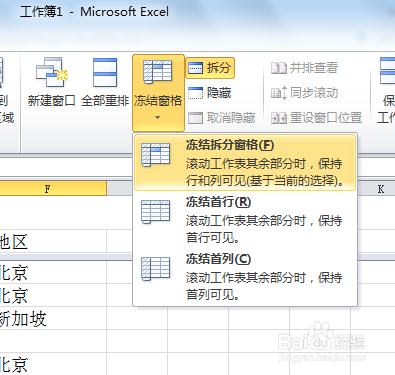395x375 pixels.
Task: Select the cell containing 地区
Action: (x=52, y=241)
